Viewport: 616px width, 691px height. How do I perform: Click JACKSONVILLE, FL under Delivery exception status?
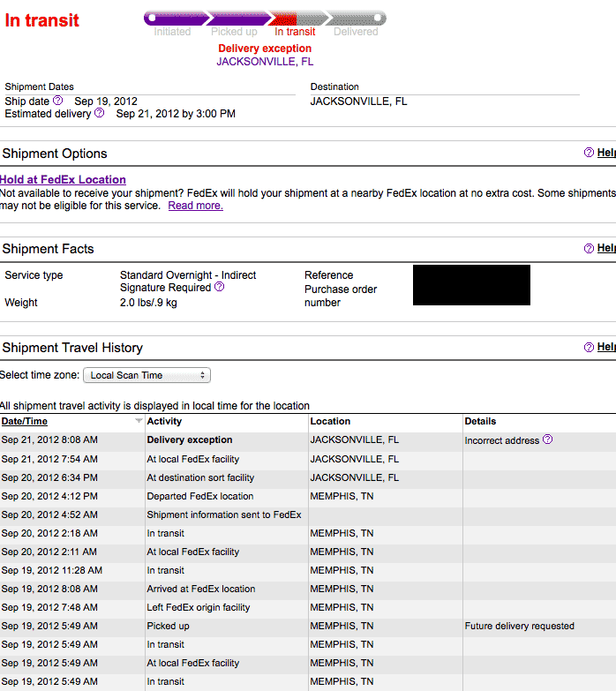tap(265, 62)
